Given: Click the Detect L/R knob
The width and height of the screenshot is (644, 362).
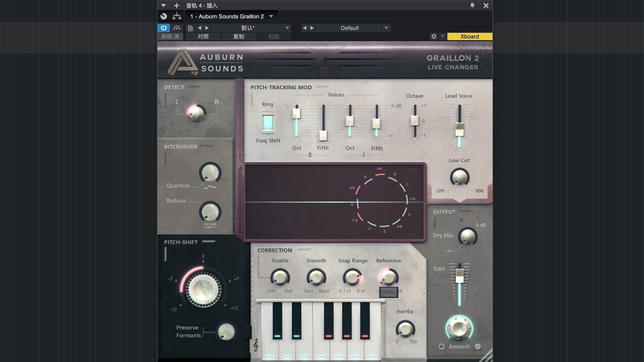Looking at the screenshot, I should [196, 113].
